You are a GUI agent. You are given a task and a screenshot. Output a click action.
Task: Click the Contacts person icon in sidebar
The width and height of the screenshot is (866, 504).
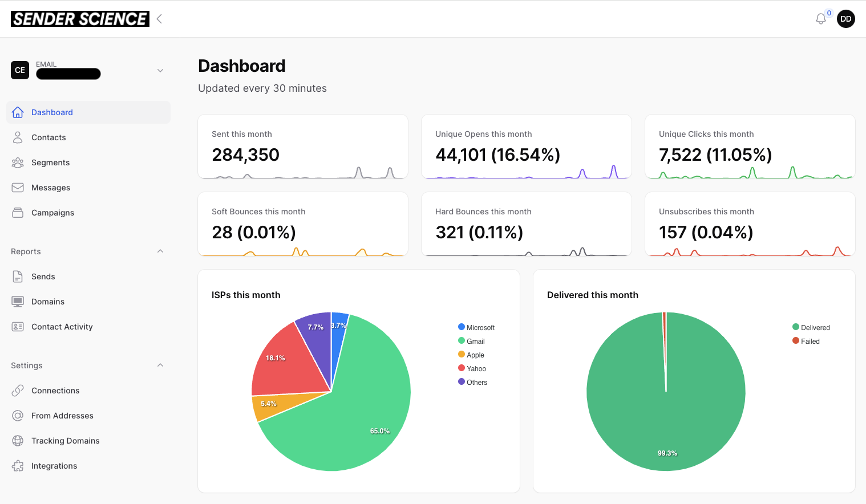coord(18,137)
